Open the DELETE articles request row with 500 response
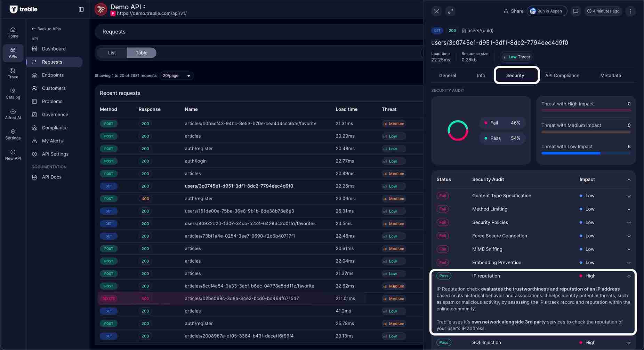 [241, 299]
